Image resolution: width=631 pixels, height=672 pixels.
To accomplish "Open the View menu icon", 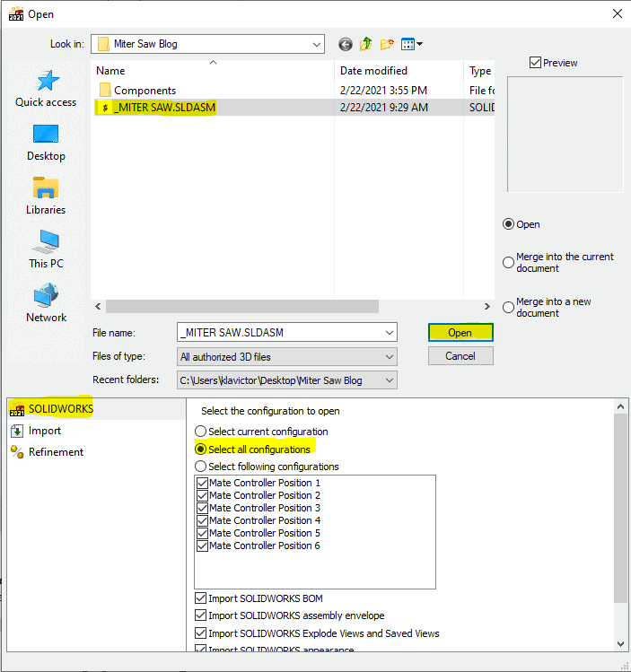I will [411, 44].
